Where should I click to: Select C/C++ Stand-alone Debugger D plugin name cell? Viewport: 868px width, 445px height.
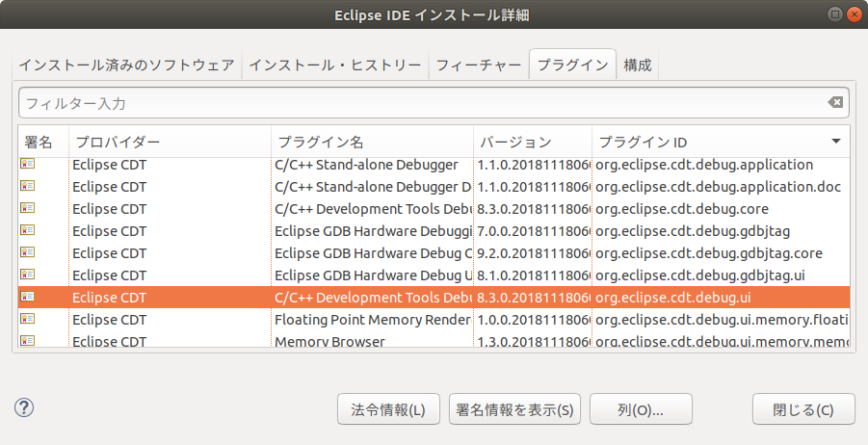373,187
